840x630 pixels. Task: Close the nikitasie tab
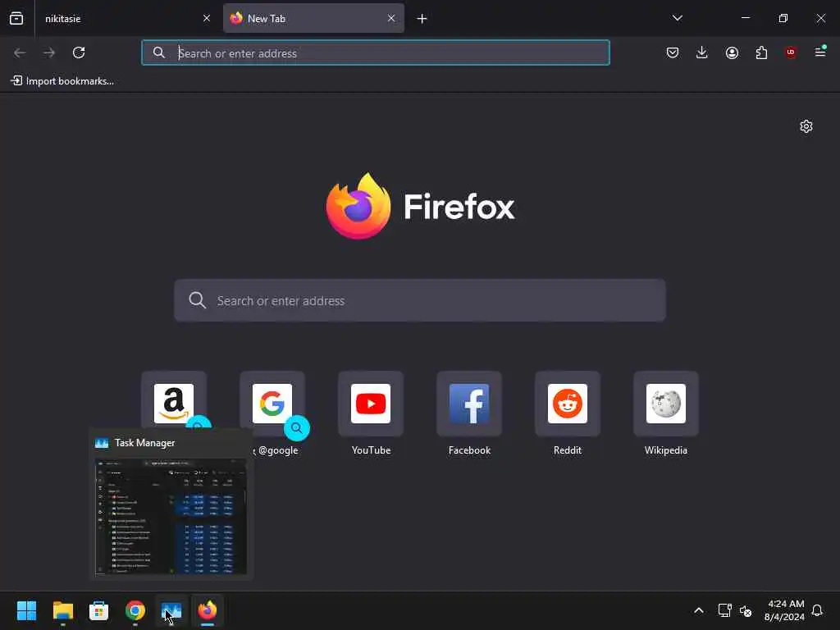(206, 18)
